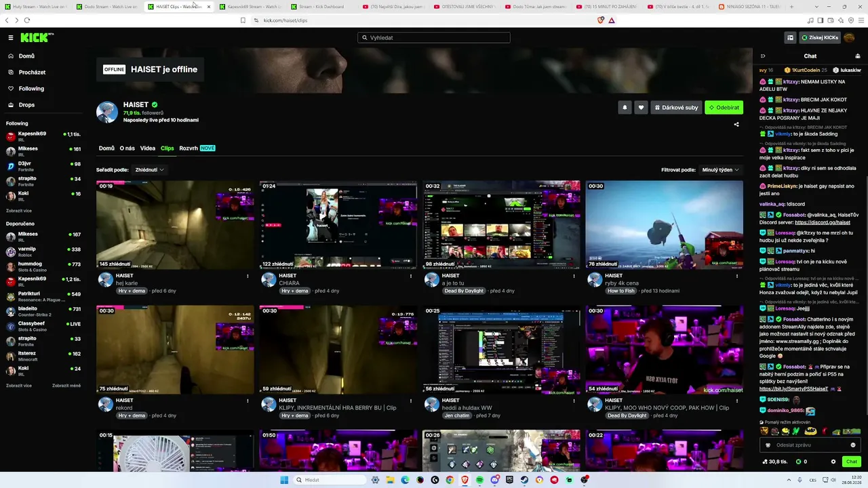Click the 'Získej KICKs' button

(820, 37)
